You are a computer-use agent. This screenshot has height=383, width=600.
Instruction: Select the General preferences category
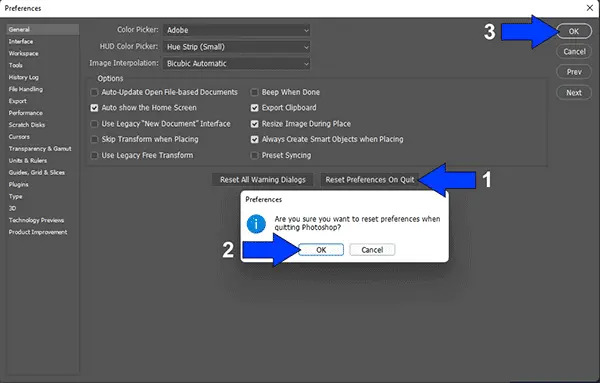42,29
